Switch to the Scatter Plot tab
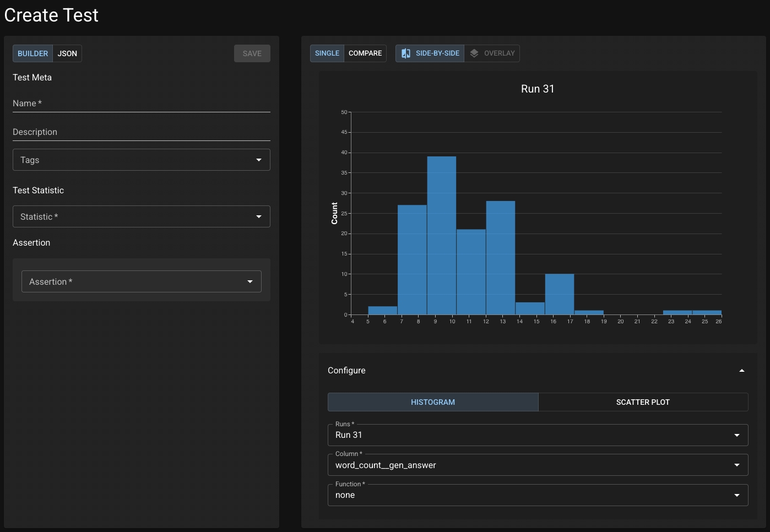This screenshot has height=532, width=770. coord(643,402)
